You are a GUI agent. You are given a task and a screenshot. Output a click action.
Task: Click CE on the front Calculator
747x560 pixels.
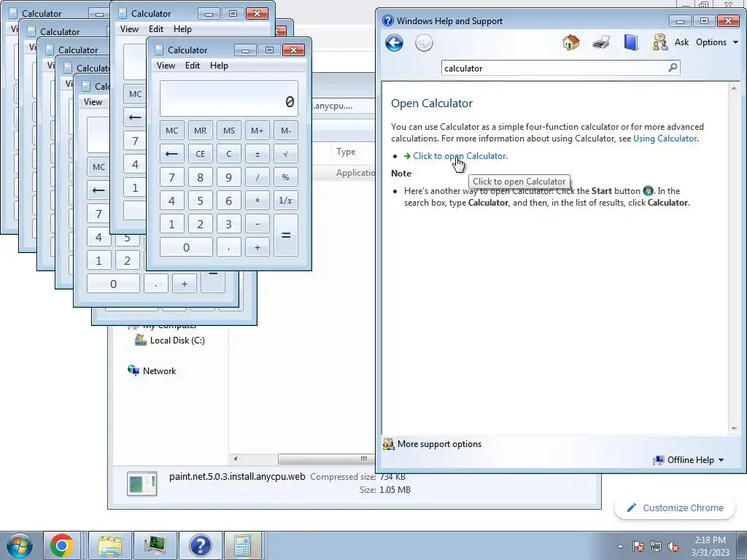(x=200, y=154)
